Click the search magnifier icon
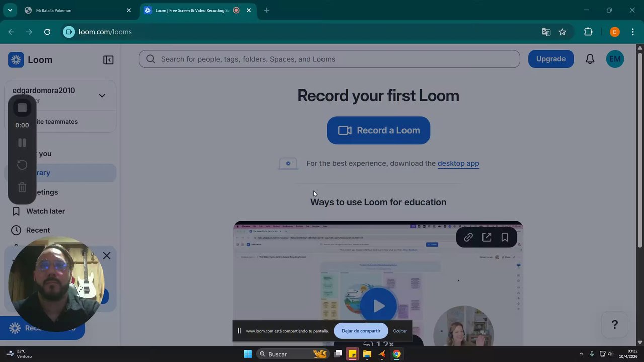This screenshot has height=362, width=644. point(150,59)
